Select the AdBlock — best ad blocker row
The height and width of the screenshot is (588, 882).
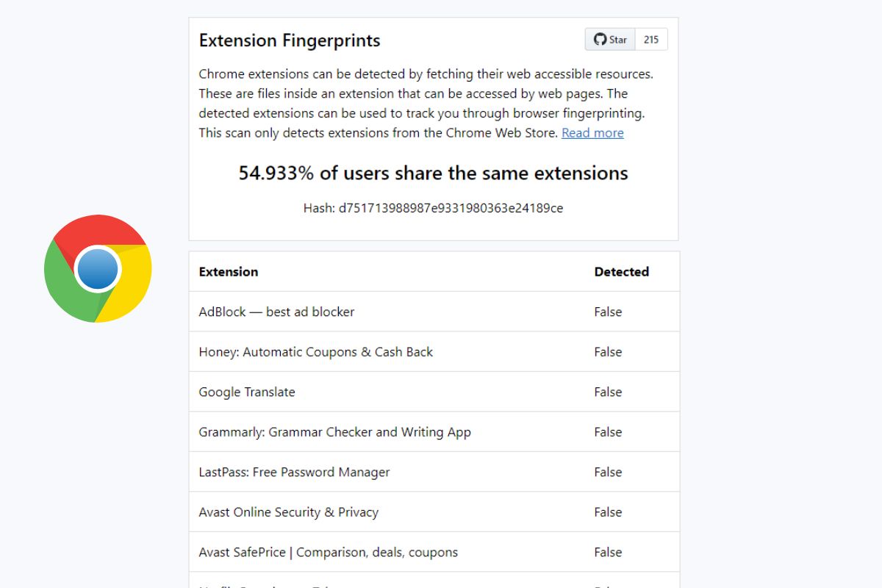[434, 312]
